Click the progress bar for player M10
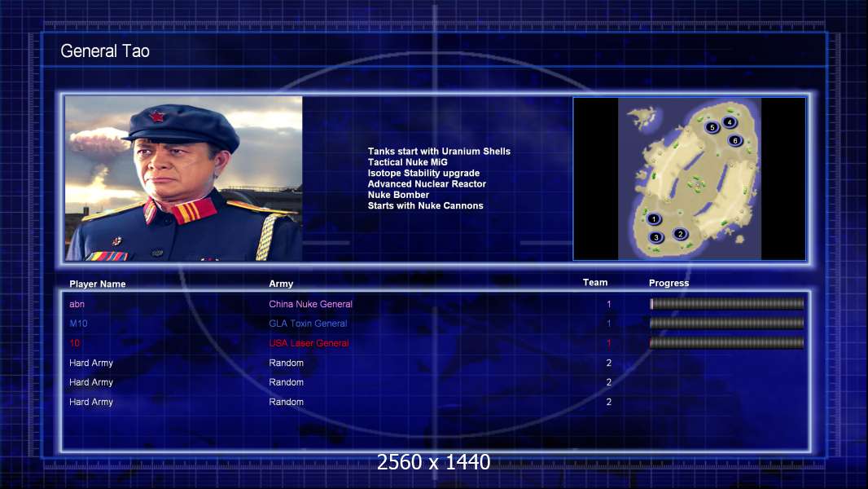The height and width of the screenshot is (489, 868). click(x=727, y=323)
